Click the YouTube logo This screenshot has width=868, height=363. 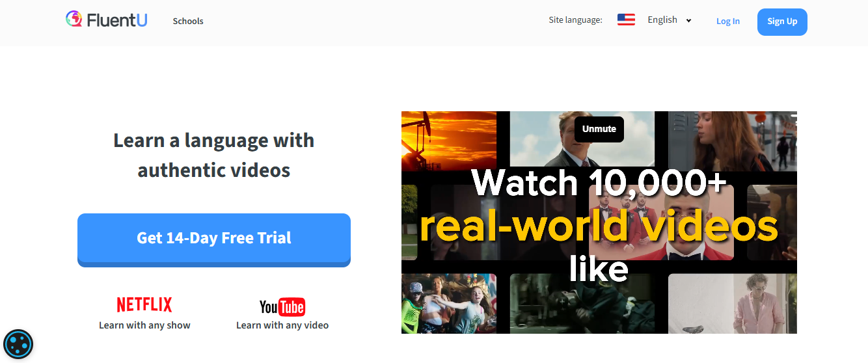point(282,306)
